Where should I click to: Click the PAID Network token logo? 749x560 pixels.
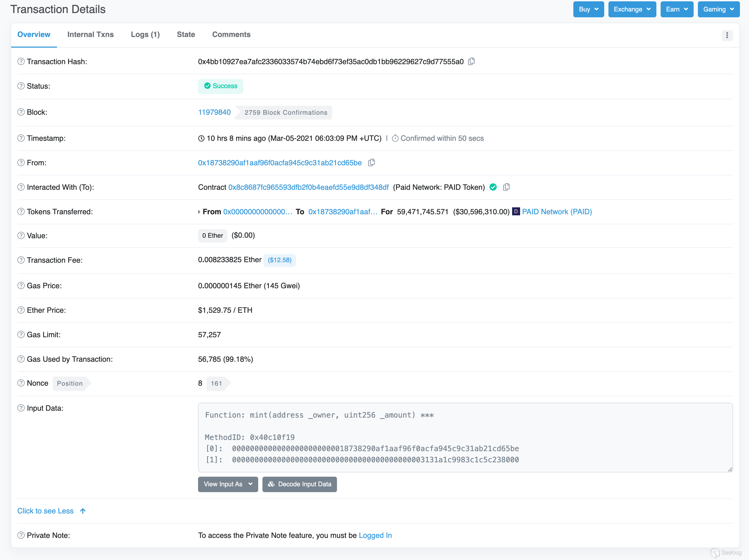tap(516, 212)
